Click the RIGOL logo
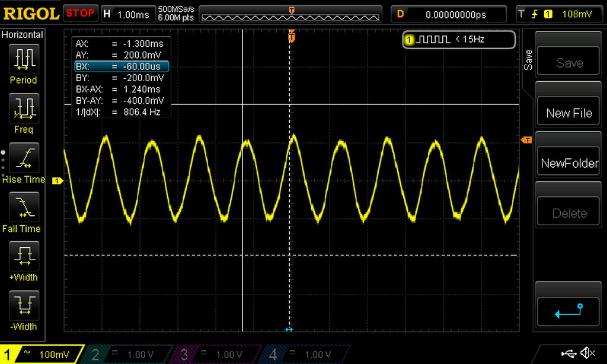 pos(31,14)
